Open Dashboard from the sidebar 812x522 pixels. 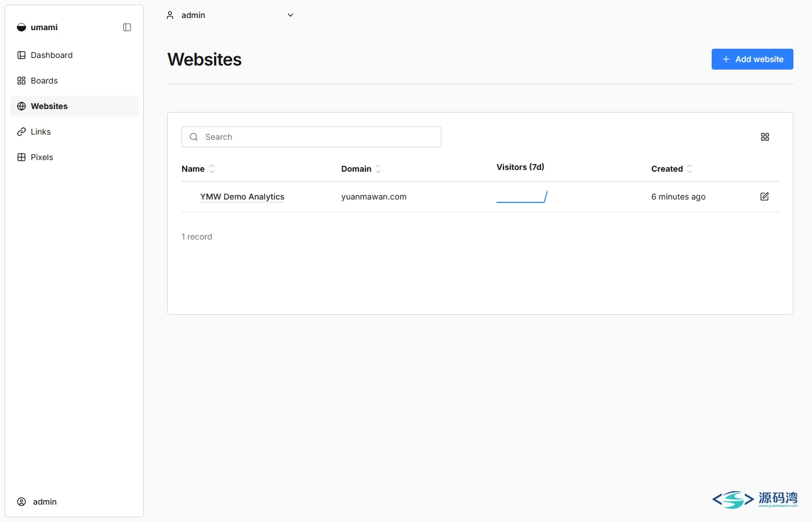(x=74, y=55)
